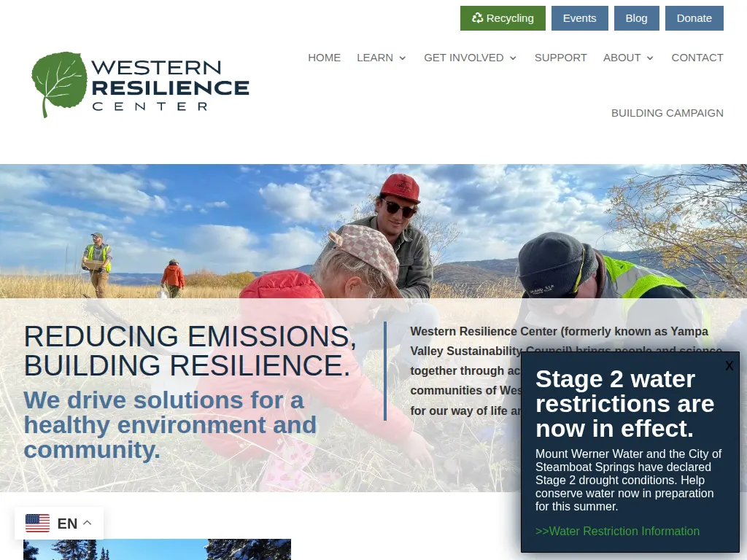Viewport: 747px width, 560px height.
Task: Open the GET INVOLVED menu item
Action: pos(463,58)
